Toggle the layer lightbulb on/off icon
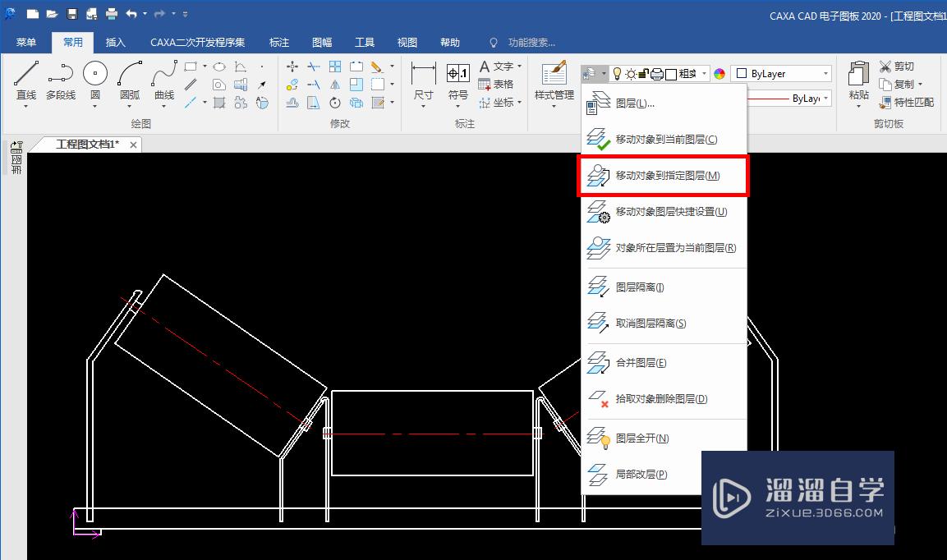The image size is (947, 560). [617, 74]
